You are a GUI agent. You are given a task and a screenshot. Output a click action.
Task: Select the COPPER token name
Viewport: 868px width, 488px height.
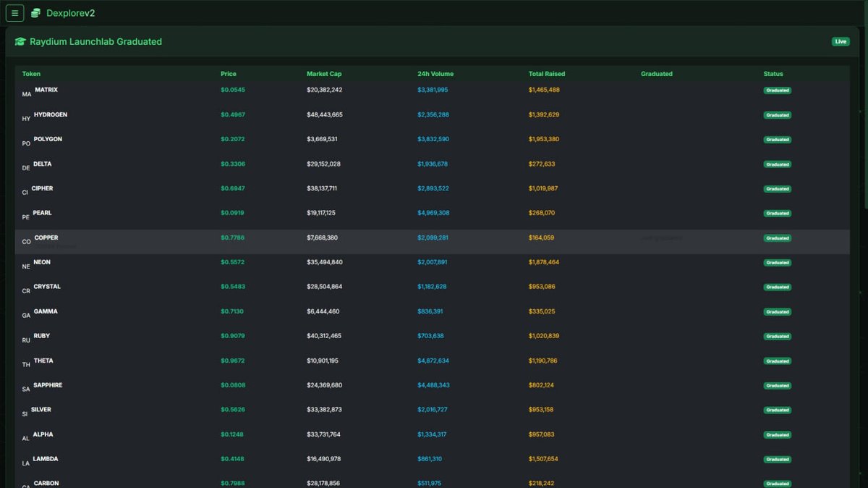tap(46, 237)
